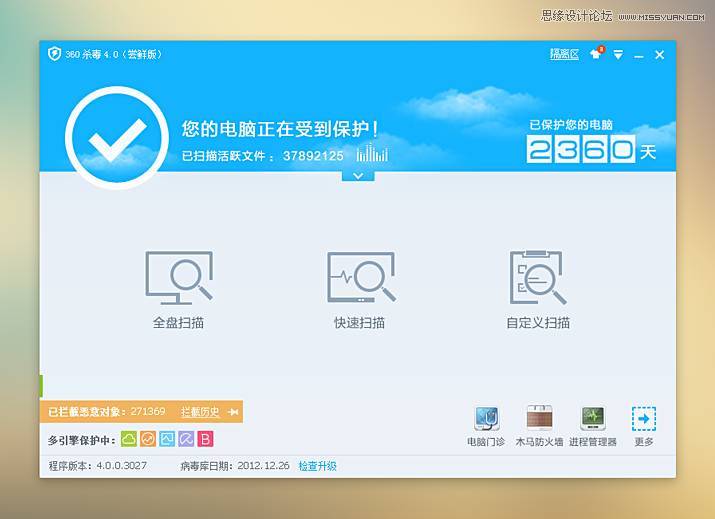Click the protected days counter 2360
The image size is (715, 519).
(581, 149)
